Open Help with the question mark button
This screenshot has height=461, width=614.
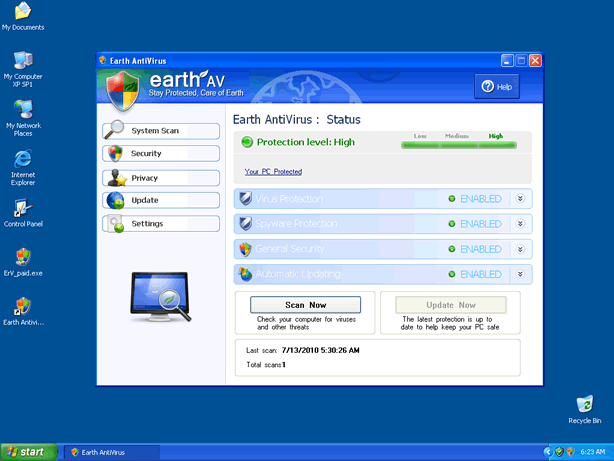pos(496,87)
